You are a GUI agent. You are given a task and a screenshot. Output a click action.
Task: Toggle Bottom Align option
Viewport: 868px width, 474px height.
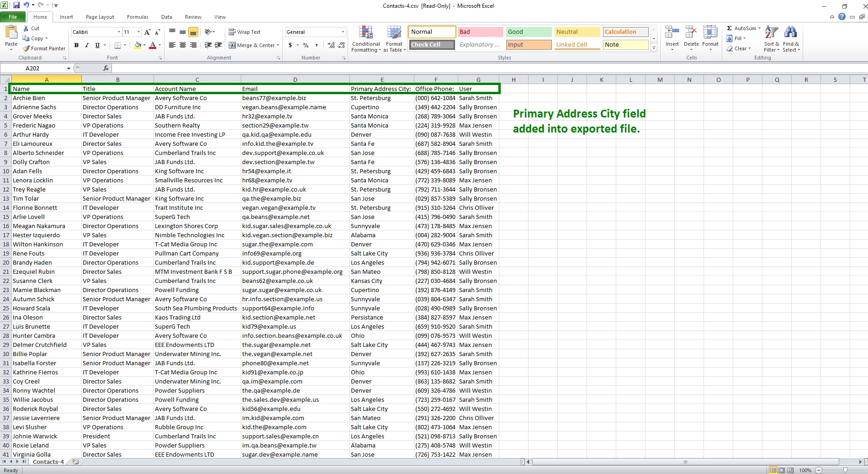[x=193, y=32]
